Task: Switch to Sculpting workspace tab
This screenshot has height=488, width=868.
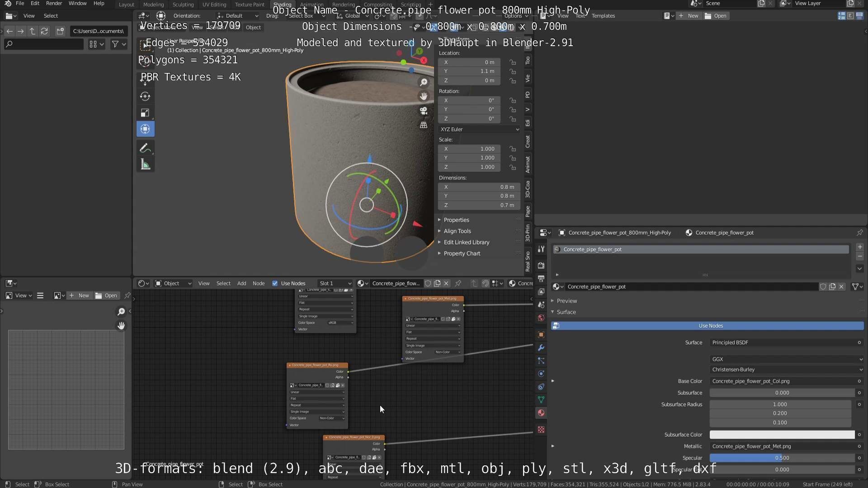Action: (183, 5)
